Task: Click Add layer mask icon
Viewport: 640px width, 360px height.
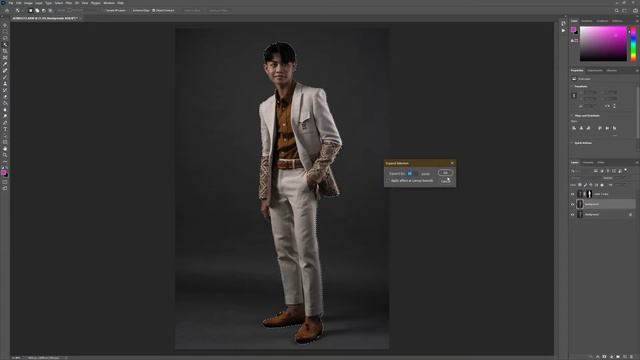Action: pyautogui.click(x=604, y=356)
